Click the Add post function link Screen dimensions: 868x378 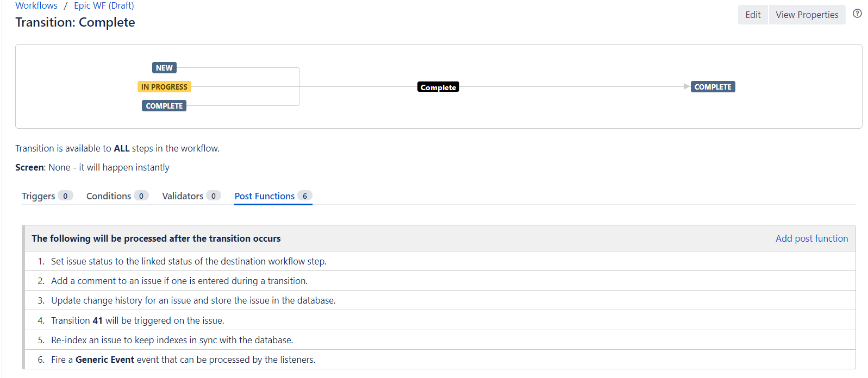[x=811, y=238]
